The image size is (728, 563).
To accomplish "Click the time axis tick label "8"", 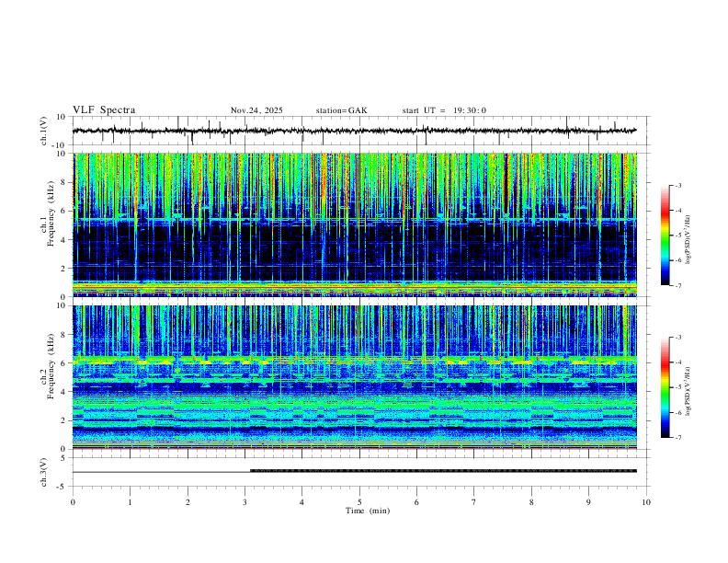I will pos(531,502).
